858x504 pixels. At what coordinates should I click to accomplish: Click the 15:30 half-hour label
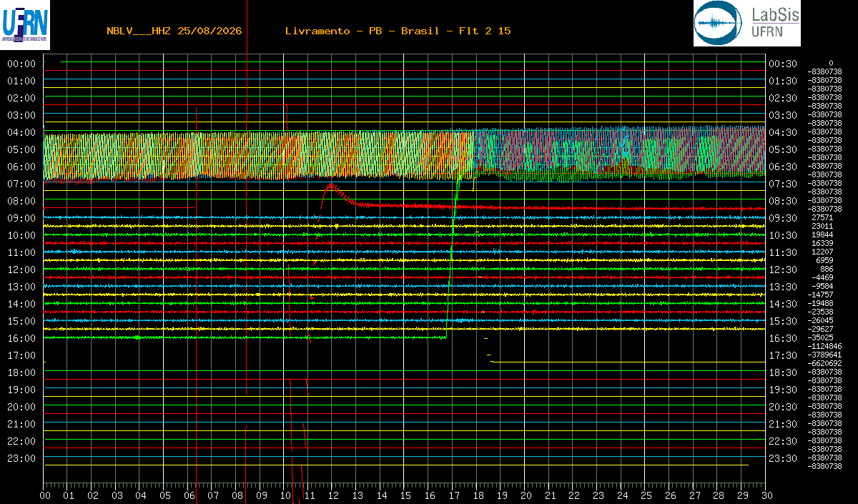pyautogui.click(x=783, y=321)
